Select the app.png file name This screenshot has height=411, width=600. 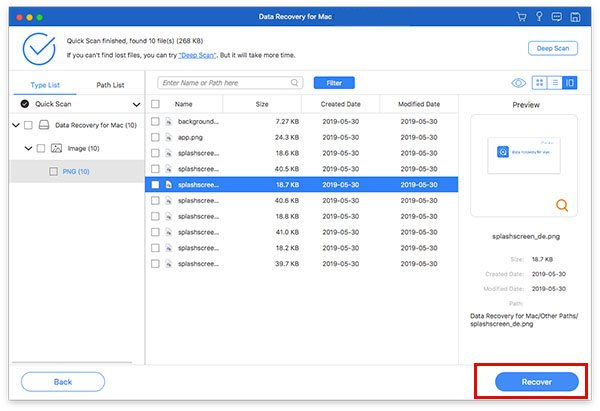pyautogui.click(x=190, y=137)
